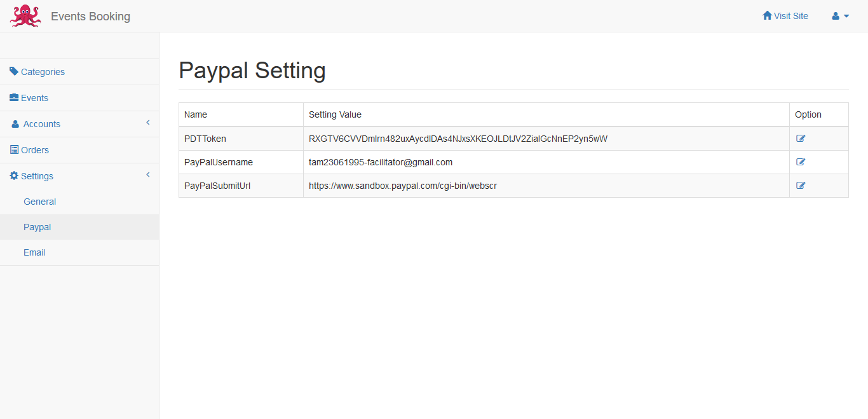
Task: Open the General settings page
Action: tap(39, 202)
